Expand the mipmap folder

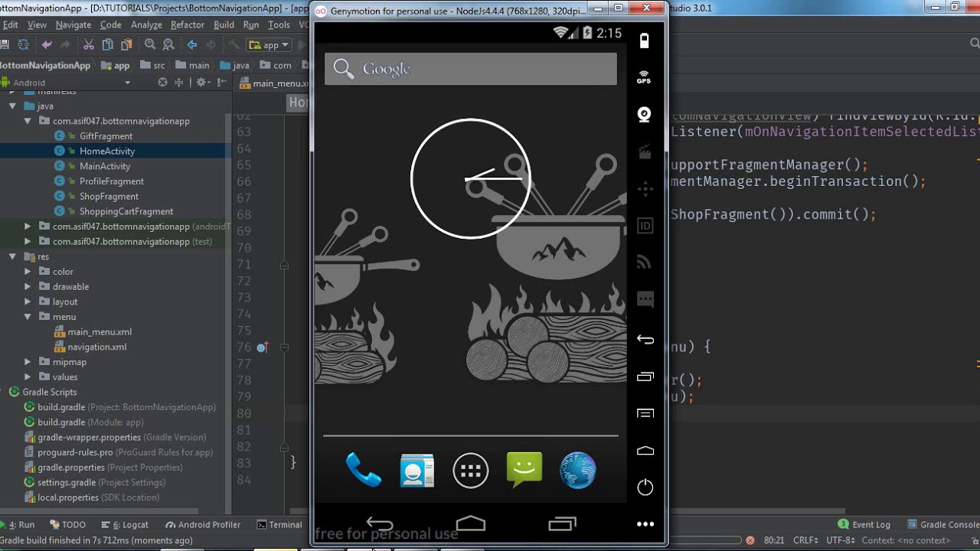[28, 362]
